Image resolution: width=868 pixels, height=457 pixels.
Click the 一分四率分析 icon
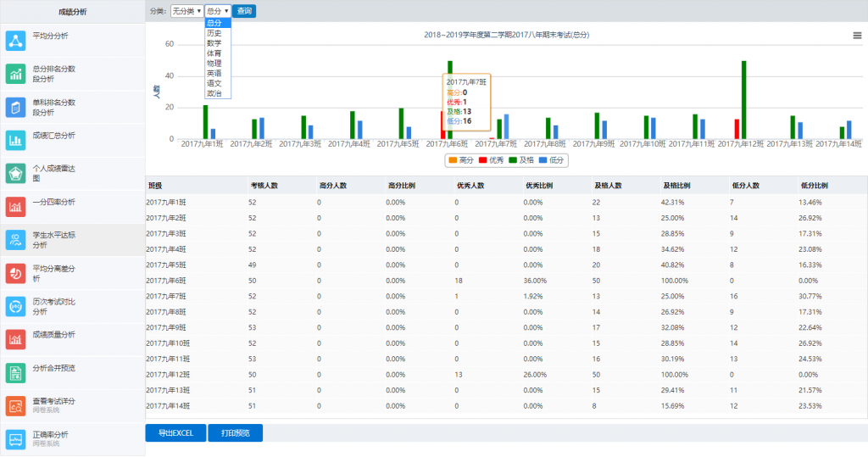16,206
